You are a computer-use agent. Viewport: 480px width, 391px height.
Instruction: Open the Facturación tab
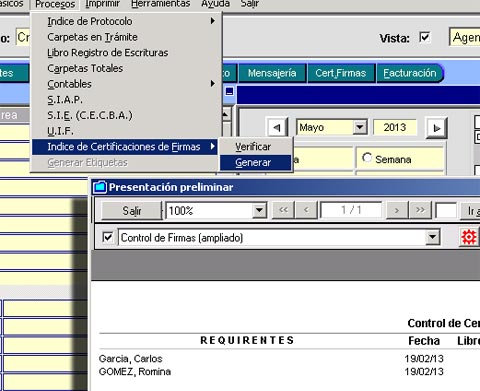coord(410,73)
